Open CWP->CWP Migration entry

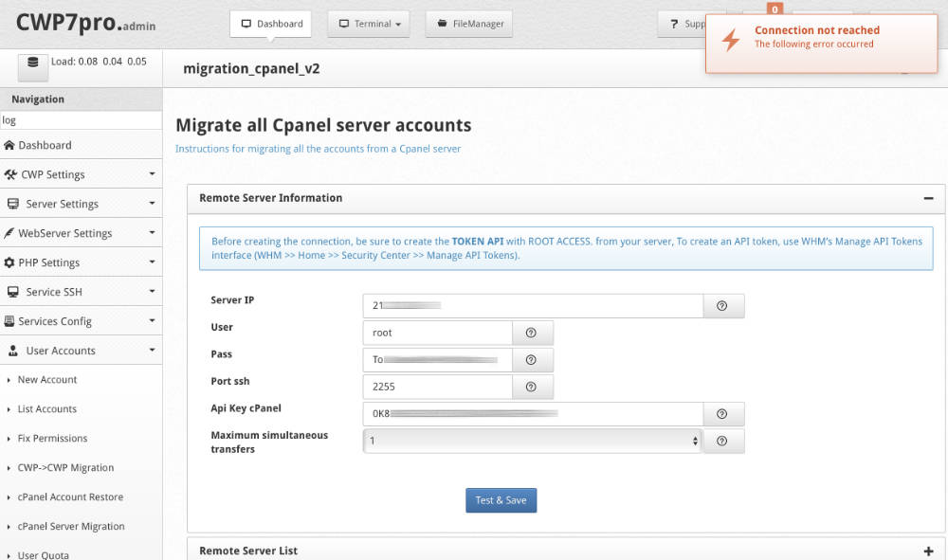(x=66, y=467)
